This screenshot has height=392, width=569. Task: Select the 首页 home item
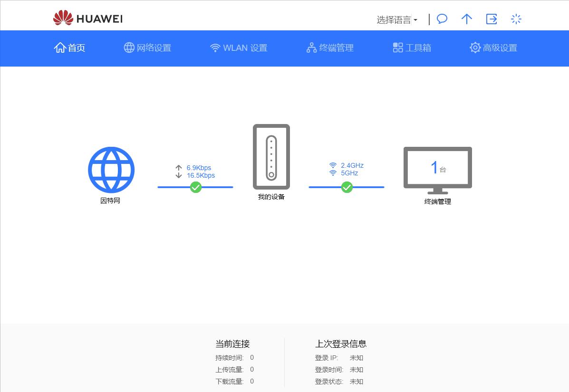click(69, 48)
